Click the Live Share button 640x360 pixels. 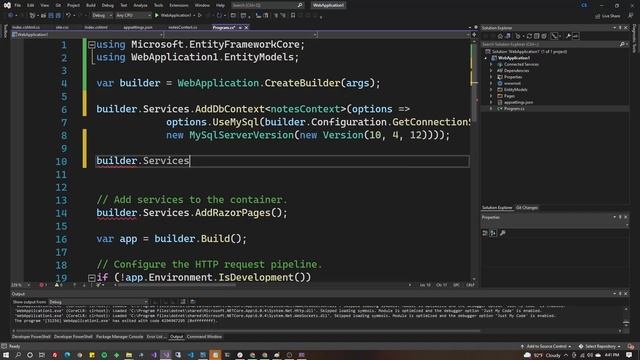(x=607, y=16)
